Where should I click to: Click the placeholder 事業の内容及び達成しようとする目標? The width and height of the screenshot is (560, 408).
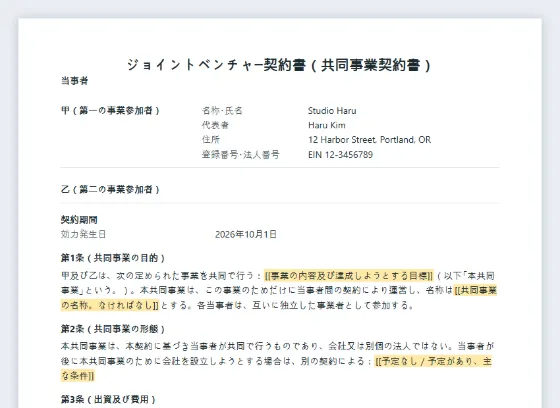pyautogui.click(x=349, y=275)
